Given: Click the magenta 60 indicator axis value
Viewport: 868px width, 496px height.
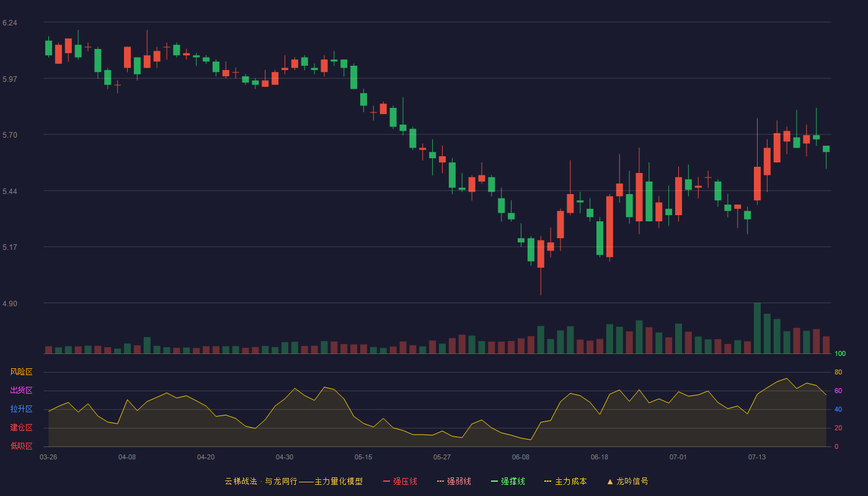Looking at the screenshot, I should point(838,391).
